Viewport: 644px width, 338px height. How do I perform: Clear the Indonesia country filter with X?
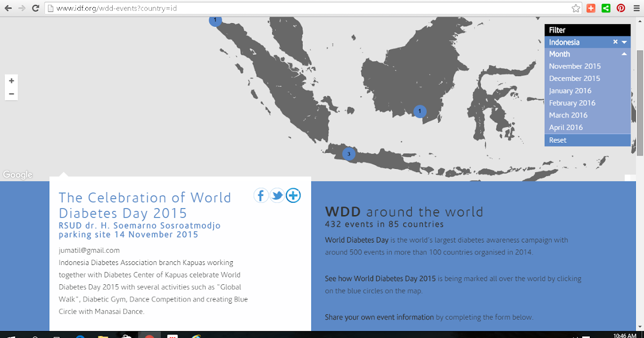(x=616, y=42)
